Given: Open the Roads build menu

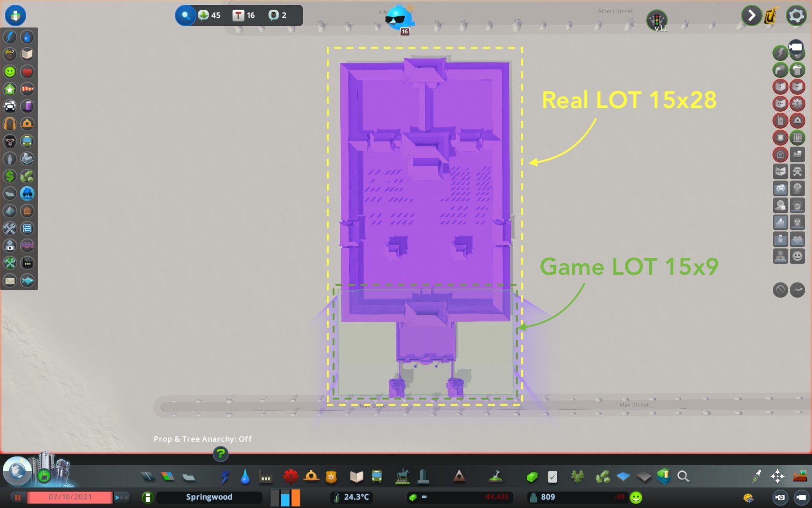Looking at the screenshot, I should pos(148,477).
